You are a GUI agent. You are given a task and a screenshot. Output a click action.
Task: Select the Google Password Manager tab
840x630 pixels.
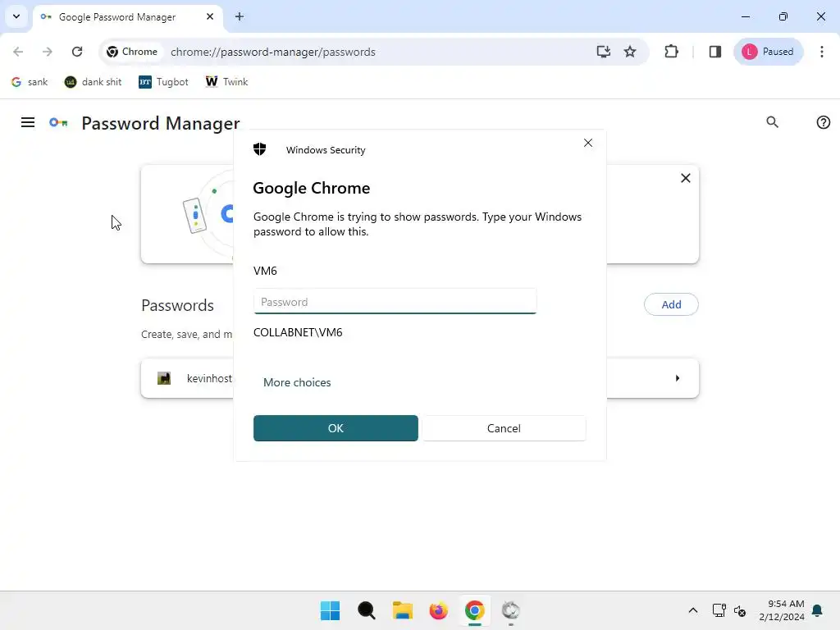point(127,17)
